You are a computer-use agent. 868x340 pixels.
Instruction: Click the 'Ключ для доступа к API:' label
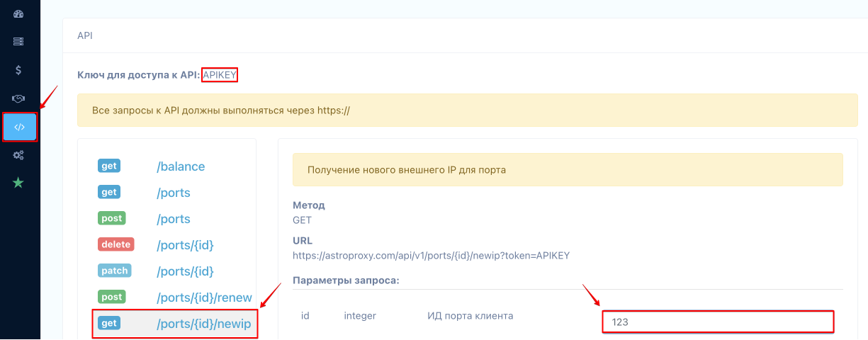pos(138,74)
